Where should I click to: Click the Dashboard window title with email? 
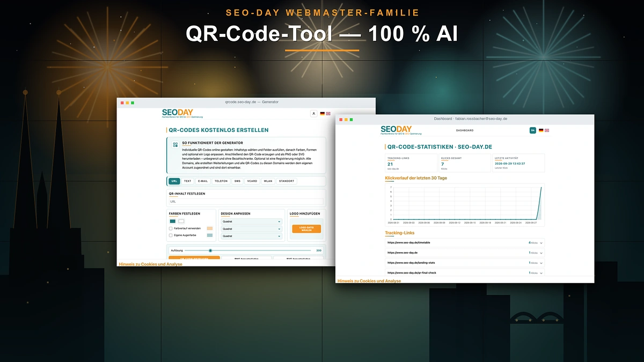click(x=471, y=119)
